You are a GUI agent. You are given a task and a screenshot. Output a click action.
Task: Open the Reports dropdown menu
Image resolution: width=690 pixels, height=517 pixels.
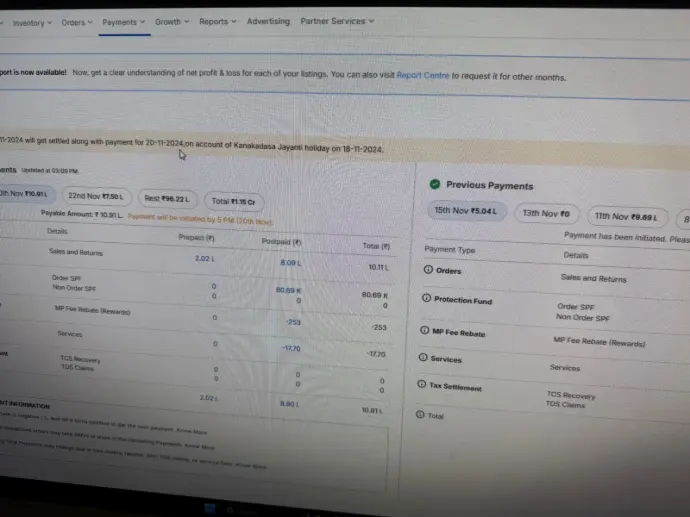point(217,21)
